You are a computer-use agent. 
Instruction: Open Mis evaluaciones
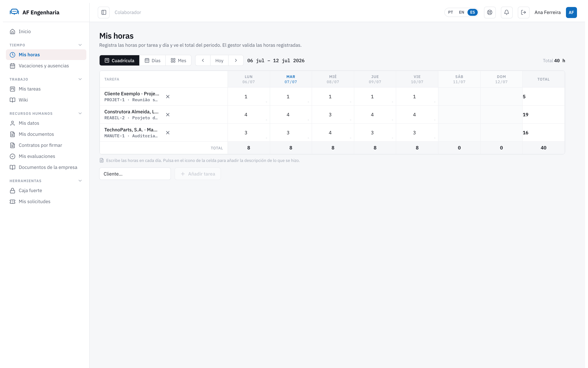46,156
